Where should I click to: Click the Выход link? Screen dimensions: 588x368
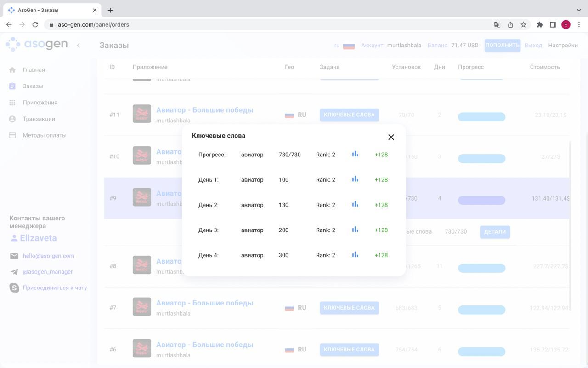(533, 45)
